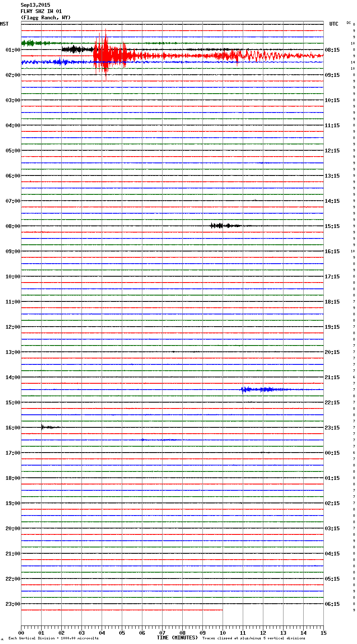Click minute tick label 10 on bottom axis
357x644 pixels.
click(x=223, y=633)
